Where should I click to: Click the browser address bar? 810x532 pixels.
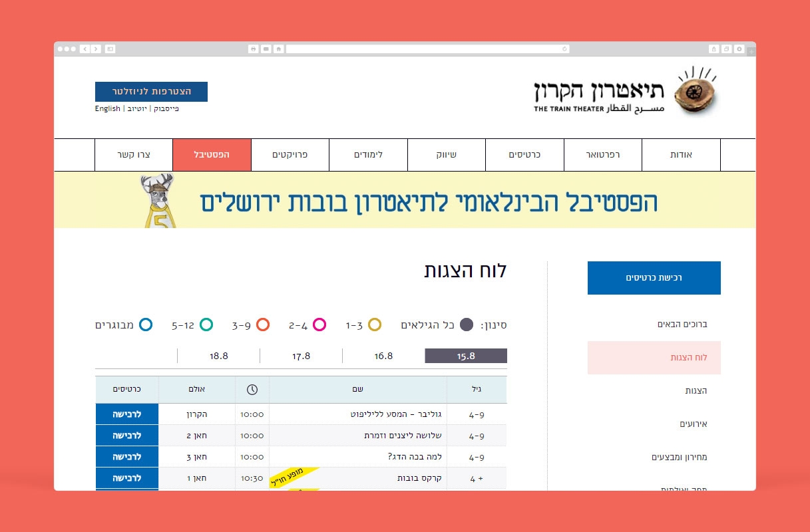pyautogui.click(x=426, y=49)
